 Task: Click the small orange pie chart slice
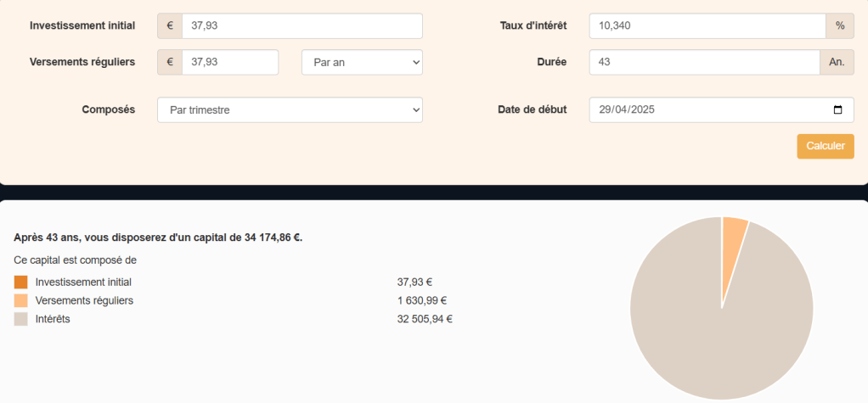pos(733,233)
